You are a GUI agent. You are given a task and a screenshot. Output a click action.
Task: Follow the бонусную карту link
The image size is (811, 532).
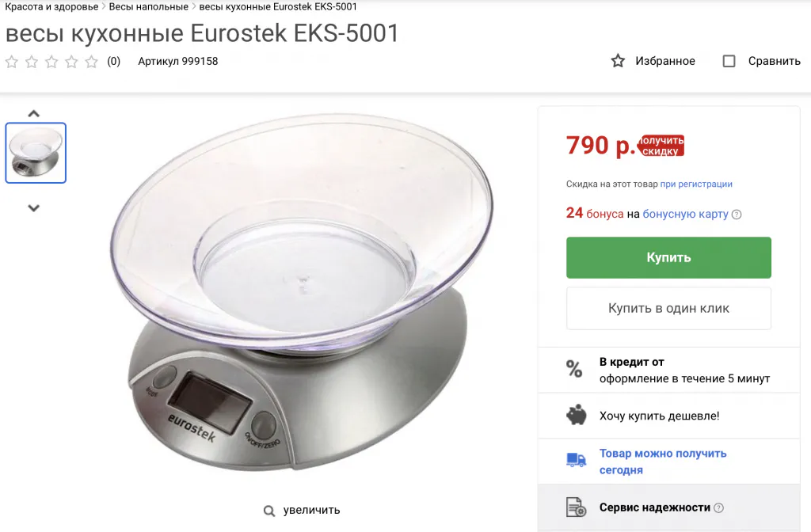pos(685,214)
